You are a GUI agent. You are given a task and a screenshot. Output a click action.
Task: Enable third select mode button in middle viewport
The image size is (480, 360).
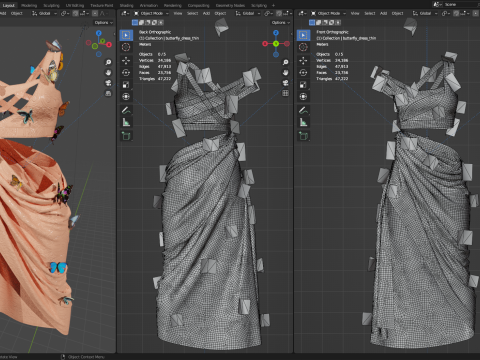tap(148, 22)
